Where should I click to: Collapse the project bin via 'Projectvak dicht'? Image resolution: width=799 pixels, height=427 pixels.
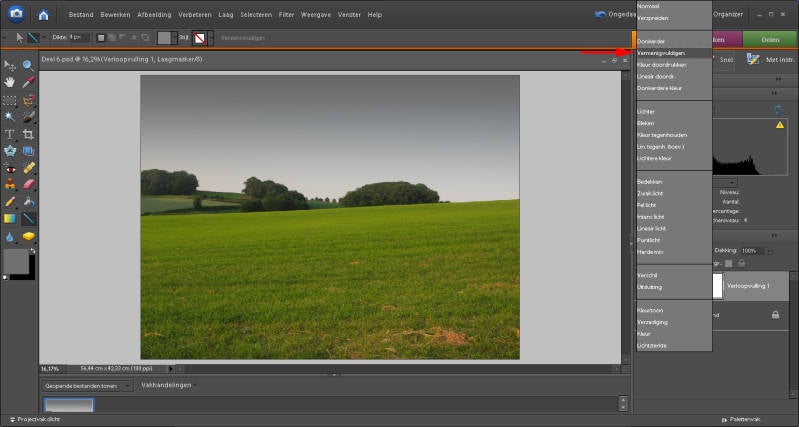(x=38, y=420)
